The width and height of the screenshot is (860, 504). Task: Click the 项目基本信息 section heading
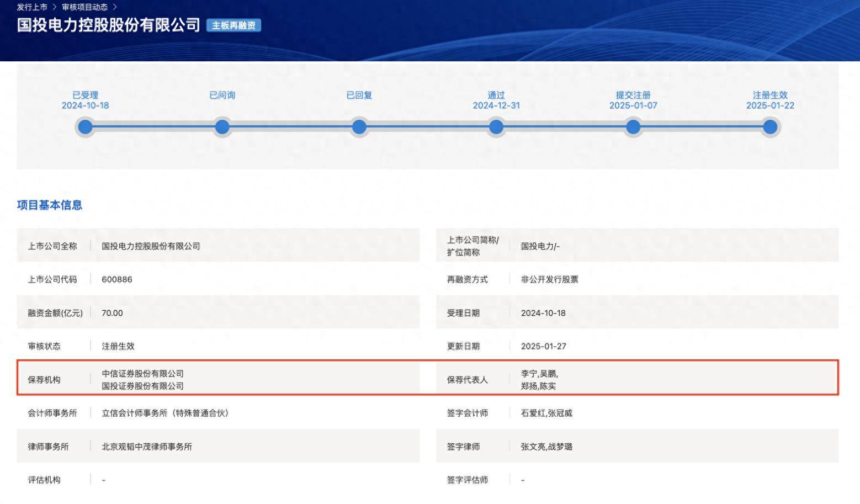pos(50,205)
